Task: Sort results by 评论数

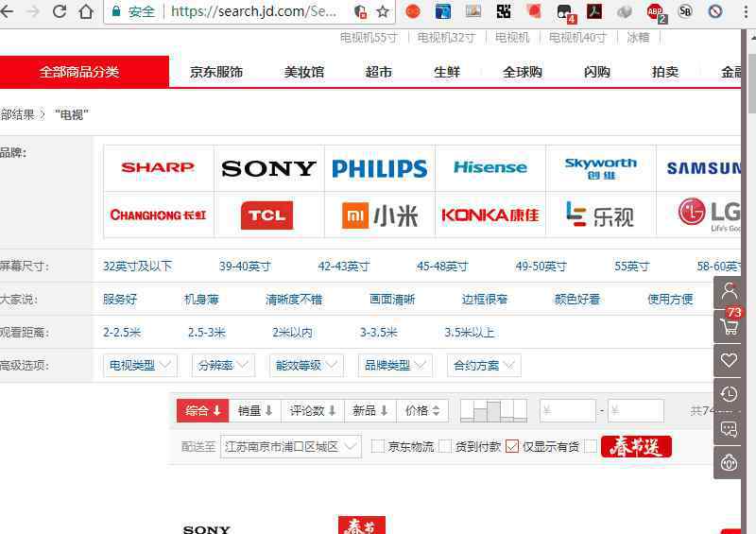Action: tap(313, 410)
